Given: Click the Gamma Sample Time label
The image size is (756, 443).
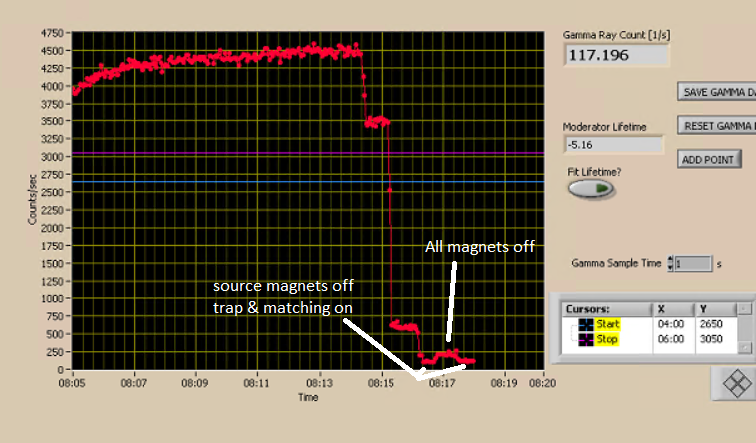Looking at the screenshot, I should 616,263.
